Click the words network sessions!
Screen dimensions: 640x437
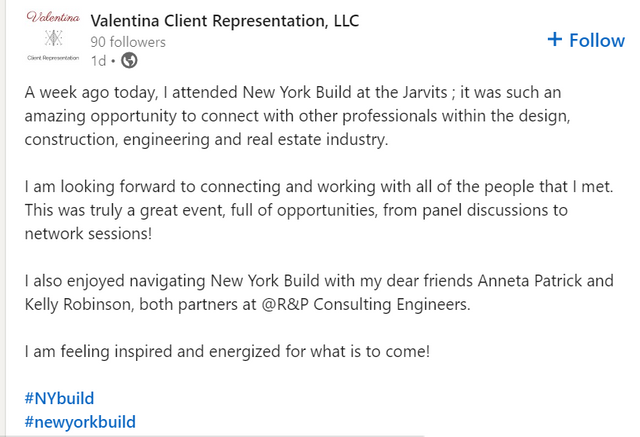pyautogui.click(x=88, y=234)
